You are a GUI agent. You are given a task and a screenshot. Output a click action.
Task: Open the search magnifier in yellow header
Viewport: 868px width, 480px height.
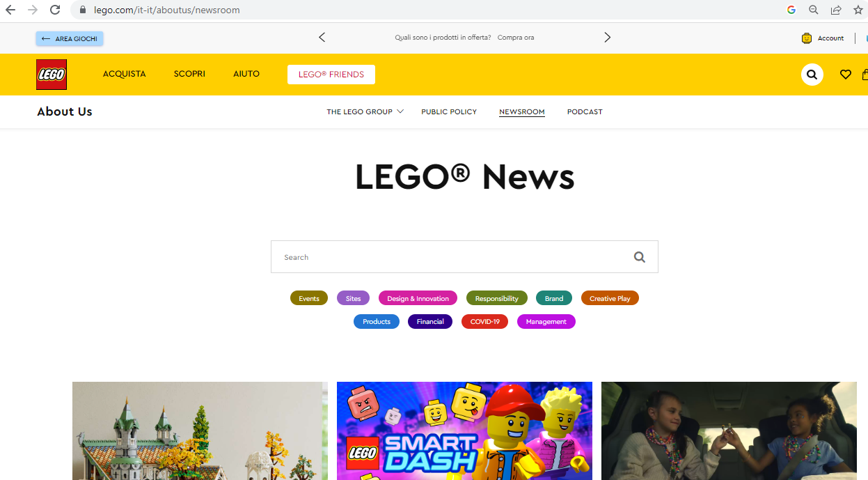(812, 75)
